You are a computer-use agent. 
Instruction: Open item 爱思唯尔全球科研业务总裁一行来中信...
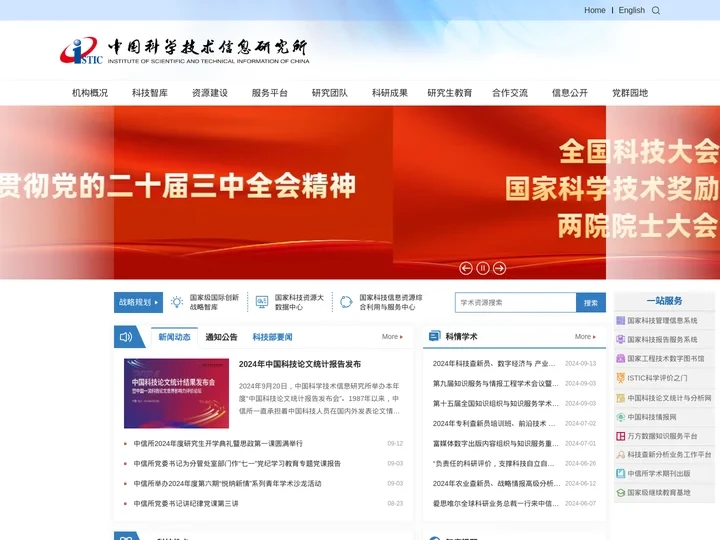(x=495, y=504)
